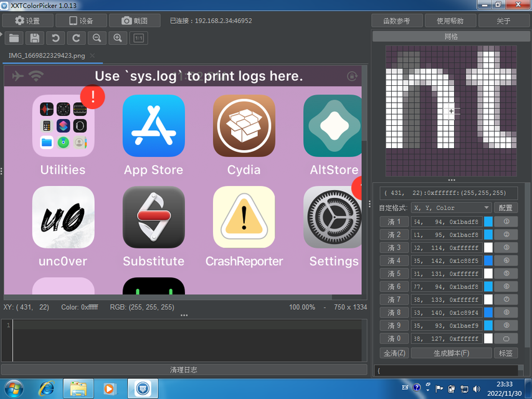This screenshot has width=532, height=399.
Task: Open the 设备 device button
Action: [81, 21]
